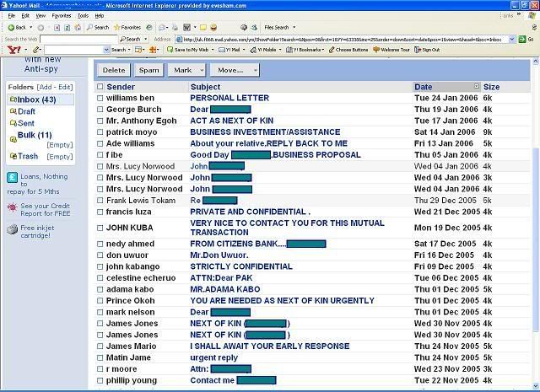Click Choose Buttons on Yahoo toolbar

(348, 50)
